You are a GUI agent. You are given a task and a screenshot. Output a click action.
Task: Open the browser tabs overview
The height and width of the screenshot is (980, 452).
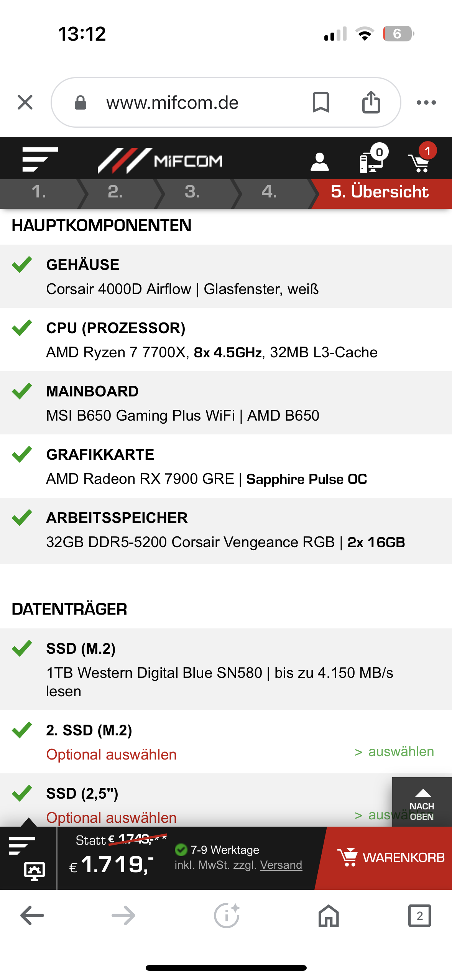coord(419,916)
